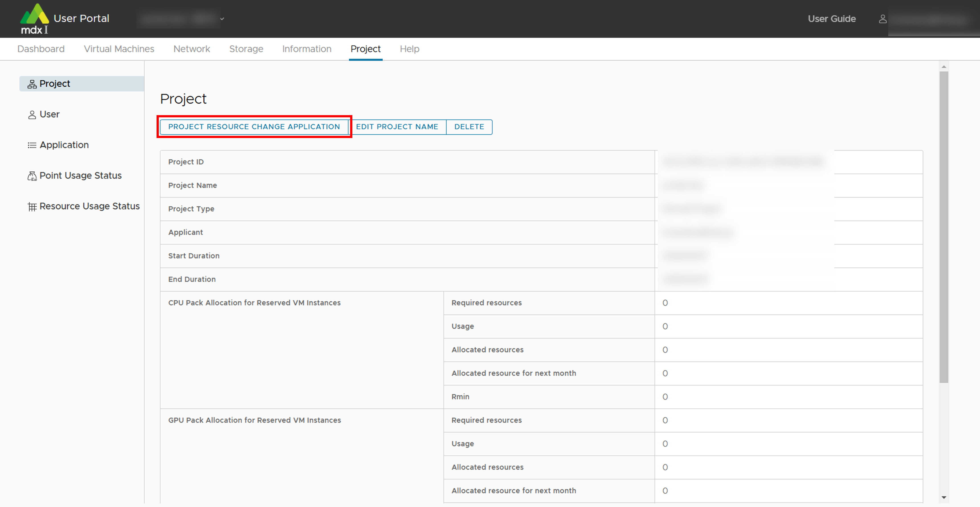Switch to the Virtual Machines tab
Image resolution: width=980 pixels, height=507 pixels.
coord(119,49)
